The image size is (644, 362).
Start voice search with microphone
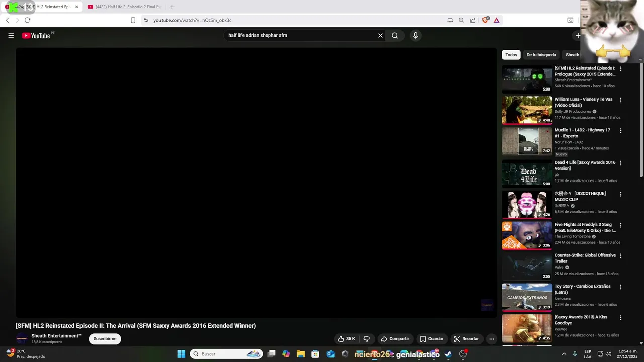click(x=415, y=36)
